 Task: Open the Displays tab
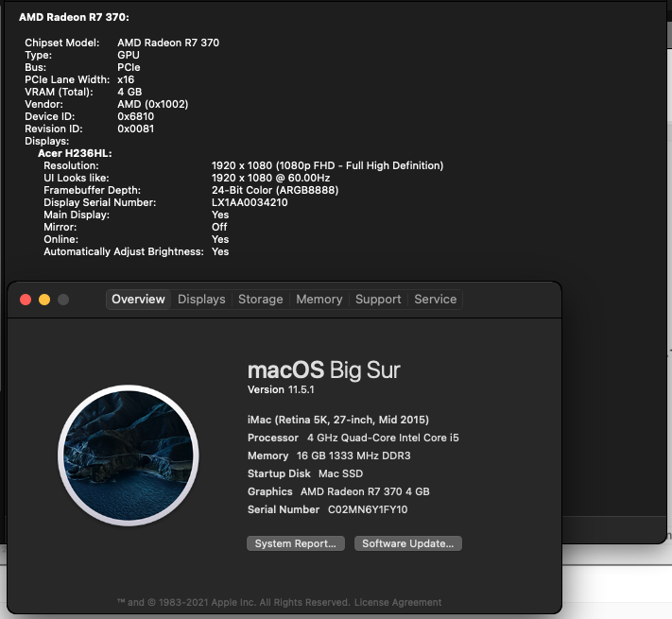[x=201, y=299]
